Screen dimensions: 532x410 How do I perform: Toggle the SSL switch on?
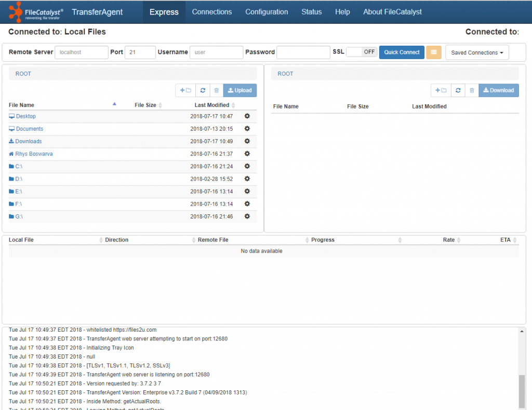(362, 52)
